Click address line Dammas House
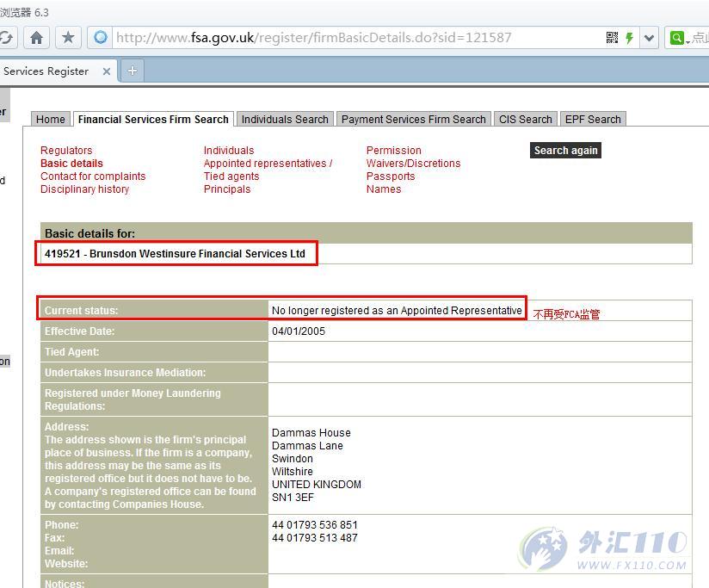This screenshot has width=709, height=588. 311,432
